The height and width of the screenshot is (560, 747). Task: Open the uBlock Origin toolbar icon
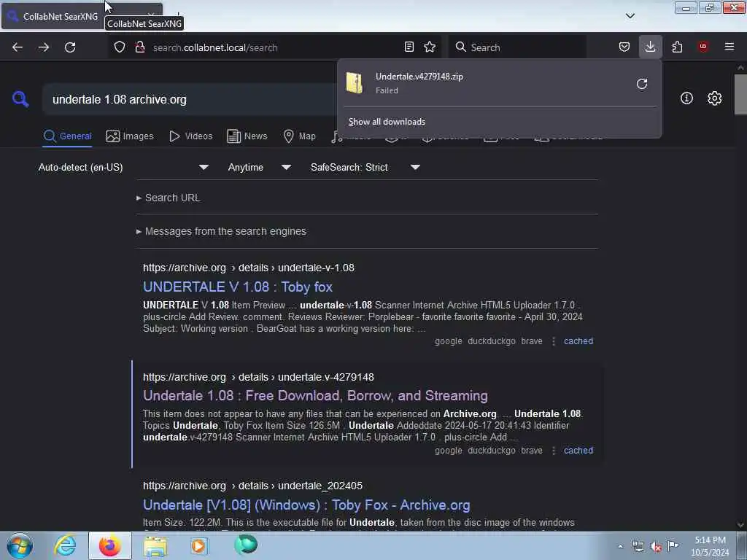coord(703,46)
